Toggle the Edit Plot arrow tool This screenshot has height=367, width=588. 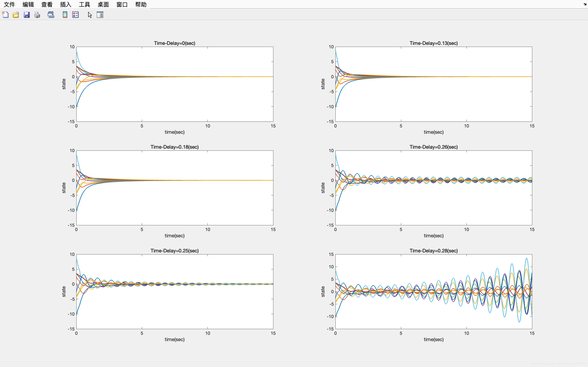[90, 14]
